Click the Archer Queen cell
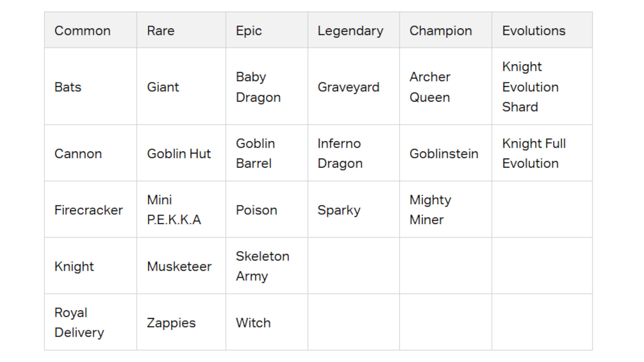 point(430,87)
